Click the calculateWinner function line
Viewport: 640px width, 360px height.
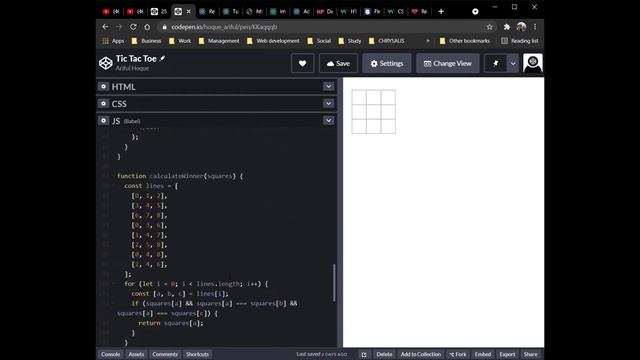pos(180,176)
